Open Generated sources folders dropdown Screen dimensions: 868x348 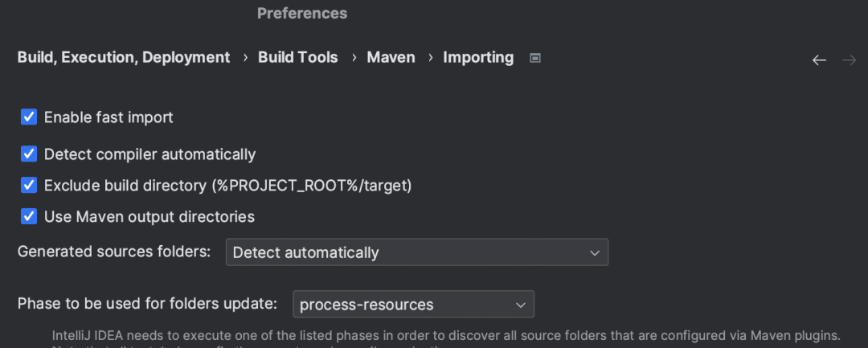coord(417,252)
